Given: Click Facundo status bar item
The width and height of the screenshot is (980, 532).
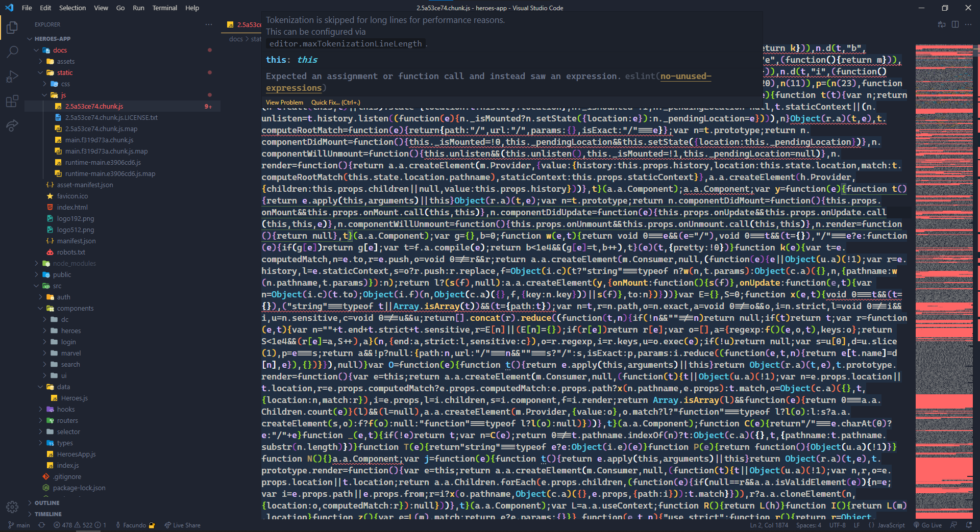Looking at the screenshot, I should 135,525.
